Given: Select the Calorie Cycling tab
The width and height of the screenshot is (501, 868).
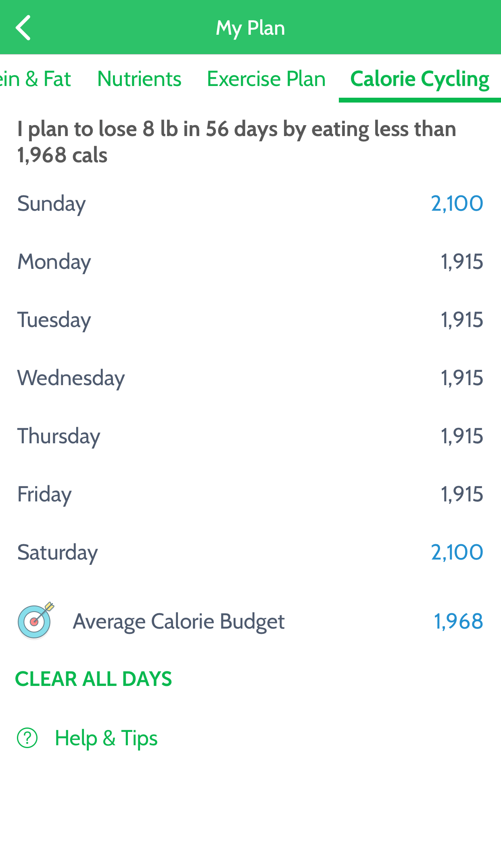Looking at the screenshot, I should (x=420, y=79).
